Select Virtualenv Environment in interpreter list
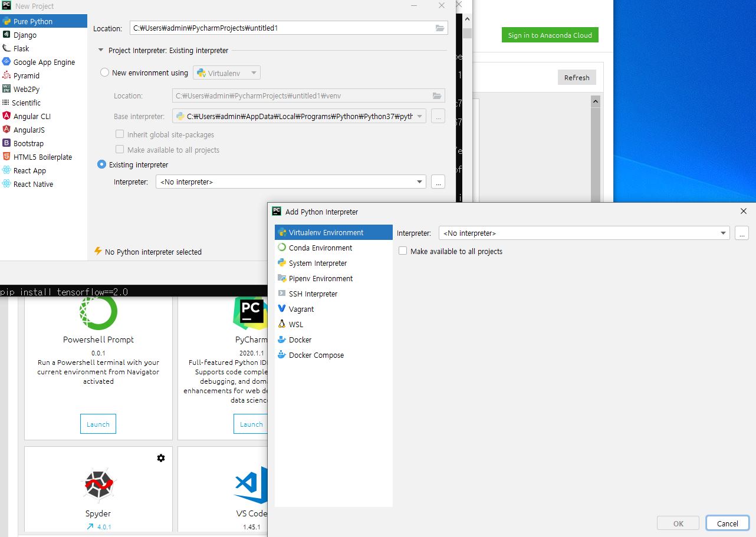 (x=334, y=232)
